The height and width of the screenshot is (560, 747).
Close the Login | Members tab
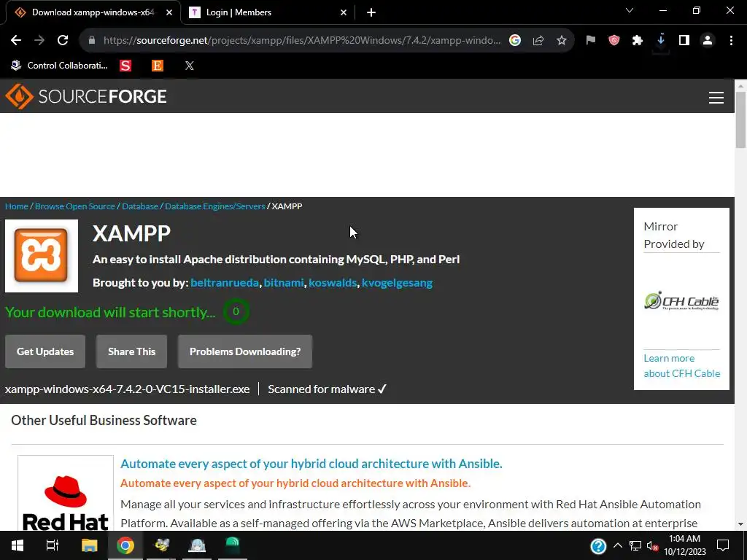coord(344,12)
